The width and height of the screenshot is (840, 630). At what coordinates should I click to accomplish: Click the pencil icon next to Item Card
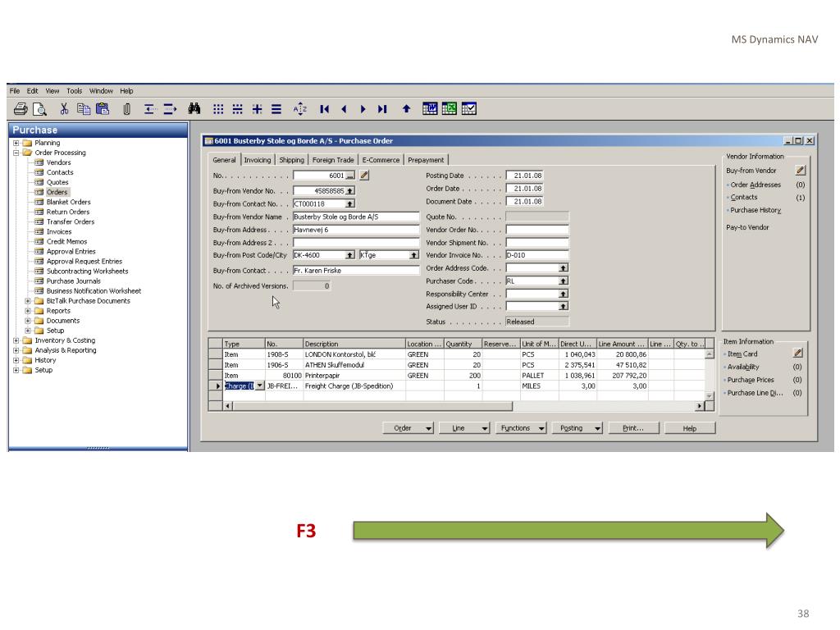coord(797,353)
